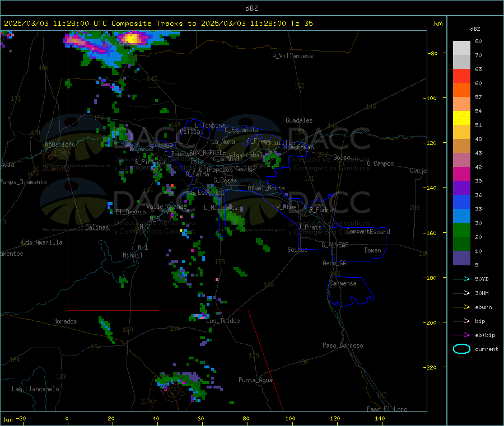Viewport: 504px width, 426px height.
Task: Click the Guadales place label
Action: tap(299, 120)
